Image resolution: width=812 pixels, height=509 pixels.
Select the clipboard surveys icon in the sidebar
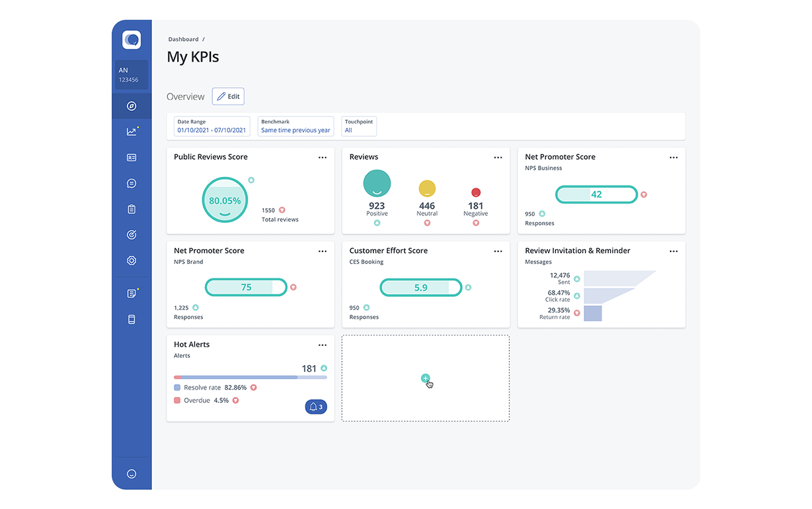pos(131,209)
